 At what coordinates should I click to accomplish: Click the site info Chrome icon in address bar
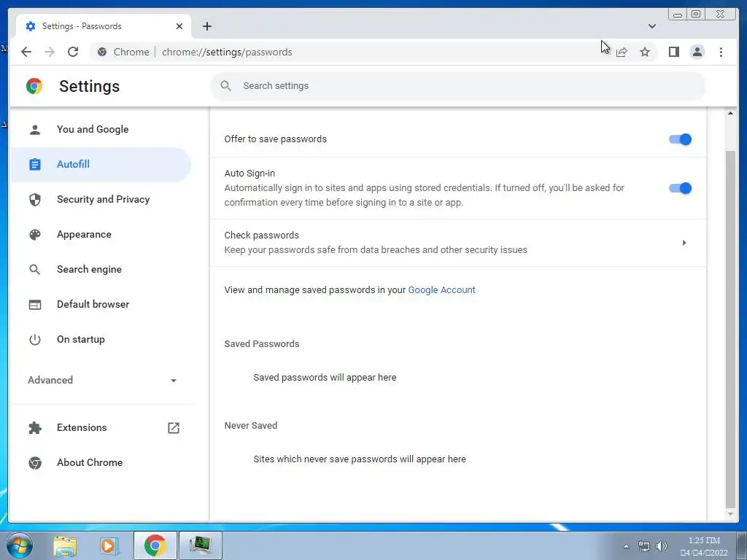(102, 52)
